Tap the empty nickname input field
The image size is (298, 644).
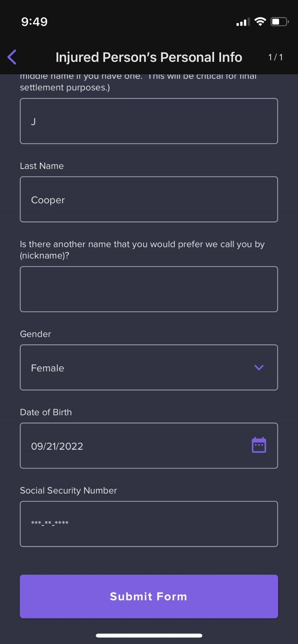pos(149,289)
